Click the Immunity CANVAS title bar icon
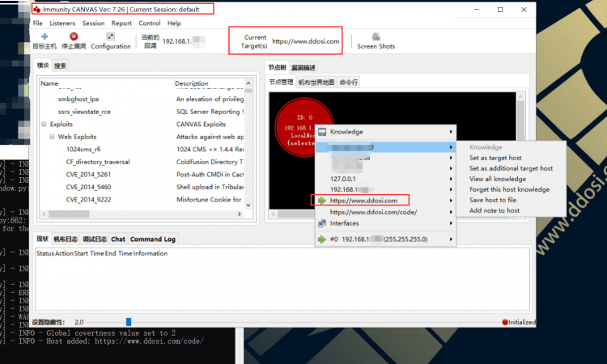The height and width of the screenshot is (364, 607). pos(36,9)
